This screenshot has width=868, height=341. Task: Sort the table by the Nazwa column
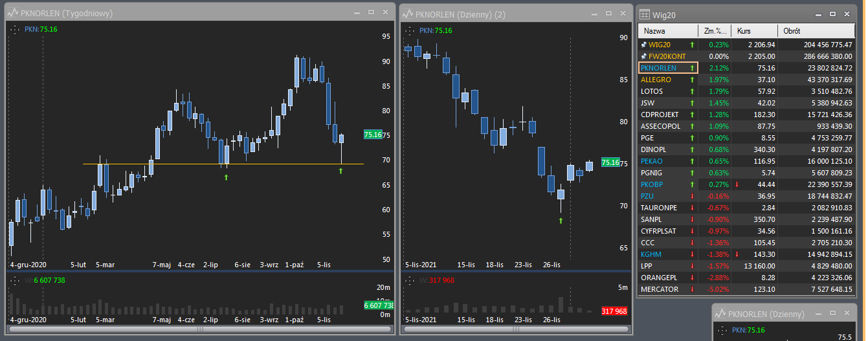[669, 31]
